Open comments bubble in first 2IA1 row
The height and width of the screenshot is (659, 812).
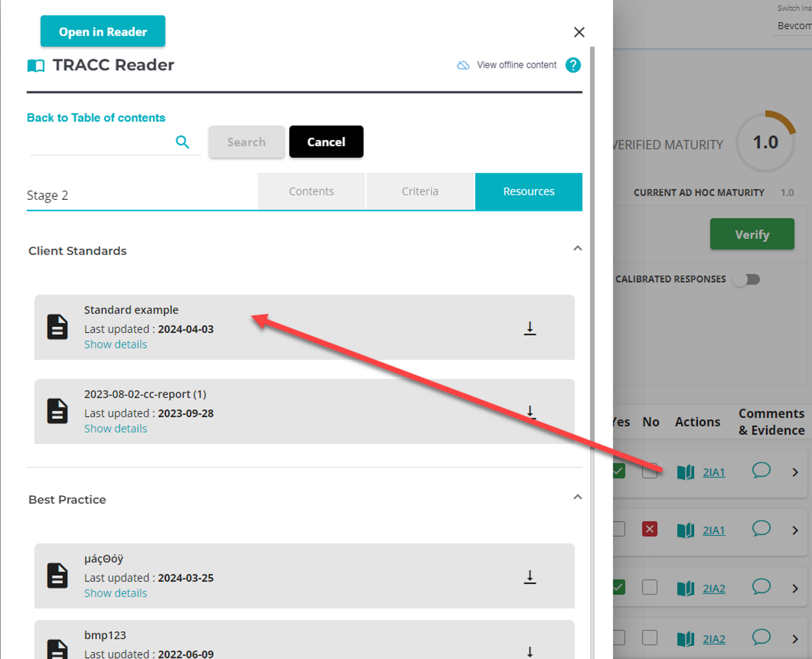(762, 470)
